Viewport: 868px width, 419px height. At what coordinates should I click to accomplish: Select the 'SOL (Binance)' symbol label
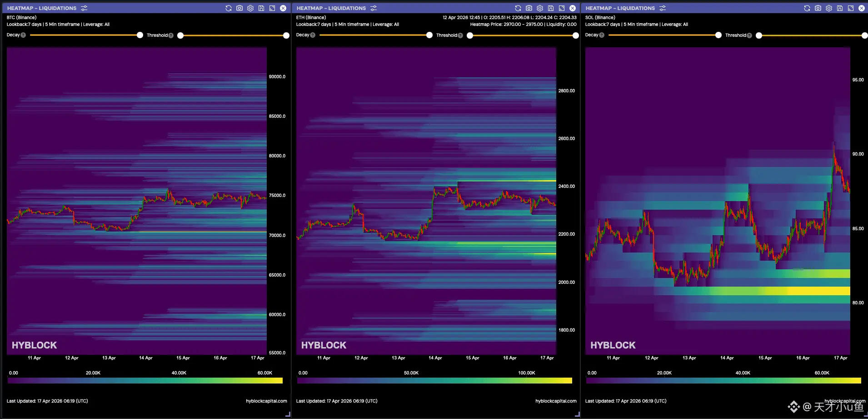pos(600,17)
